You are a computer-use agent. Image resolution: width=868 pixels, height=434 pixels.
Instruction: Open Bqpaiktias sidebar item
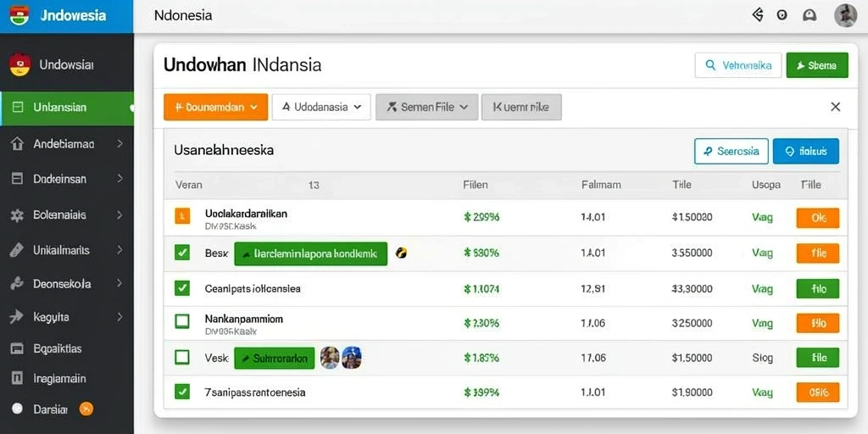[x=67, y=348]
